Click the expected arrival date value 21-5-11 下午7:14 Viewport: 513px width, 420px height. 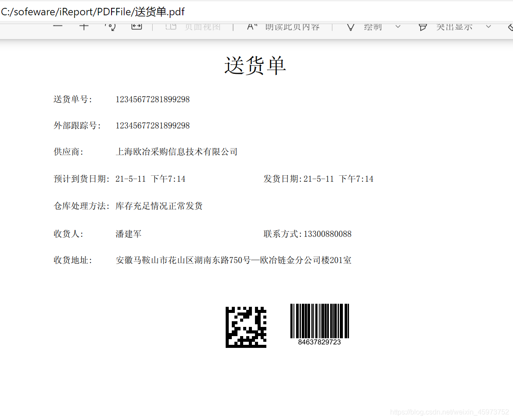pyautogui.click(x=150, y=179)
